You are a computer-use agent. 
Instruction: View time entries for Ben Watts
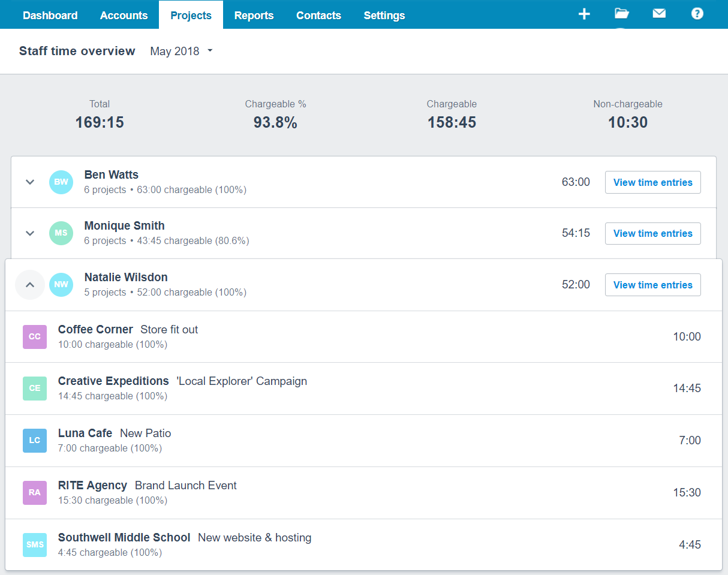tap(652, 182)
